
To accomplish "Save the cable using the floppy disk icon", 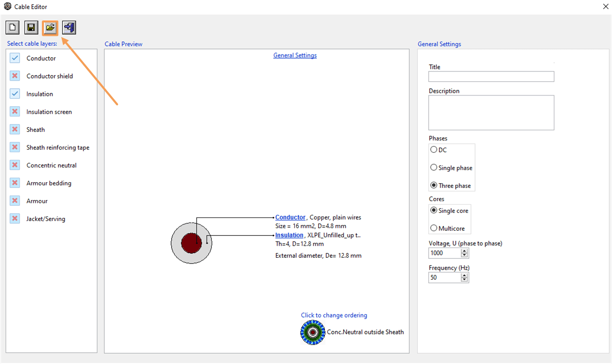I will click(31, 27).
